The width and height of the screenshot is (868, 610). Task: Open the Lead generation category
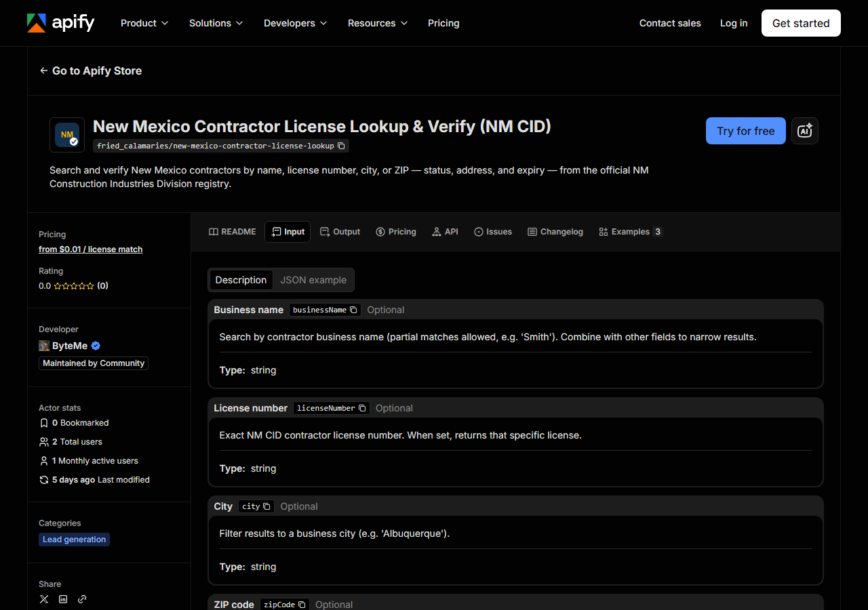(75, 540)
